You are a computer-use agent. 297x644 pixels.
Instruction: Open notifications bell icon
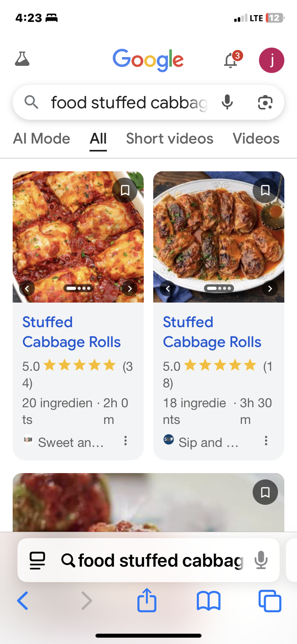231,61
